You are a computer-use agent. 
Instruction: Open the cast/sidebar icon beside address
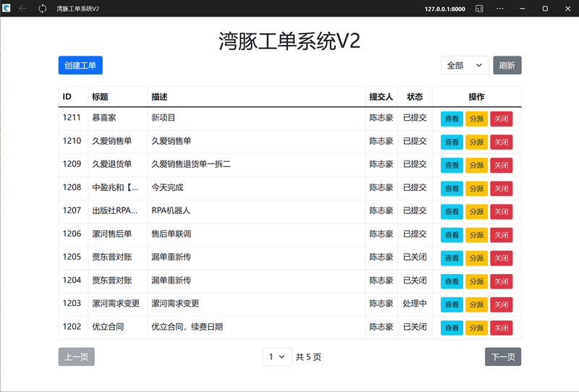(479, 9)
